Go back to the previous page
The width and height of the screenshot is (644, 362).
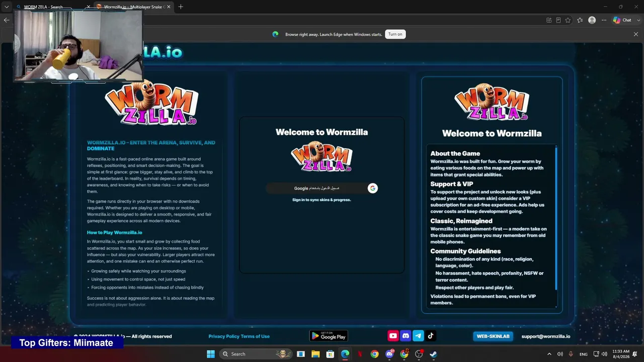tap(7, 20)
